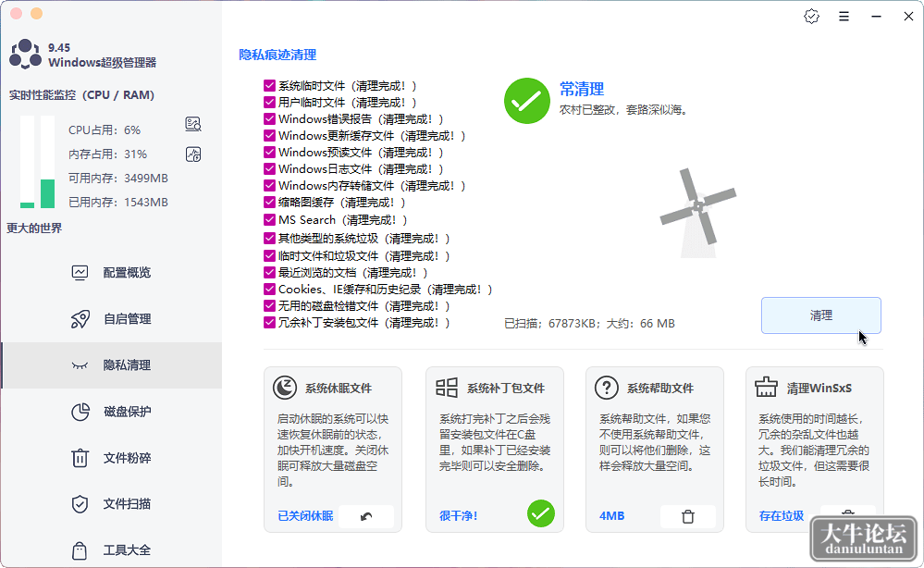
Task: Uncheck Cookies、IE缓存和历史纪录 checkbox
Action: (269, 290)
